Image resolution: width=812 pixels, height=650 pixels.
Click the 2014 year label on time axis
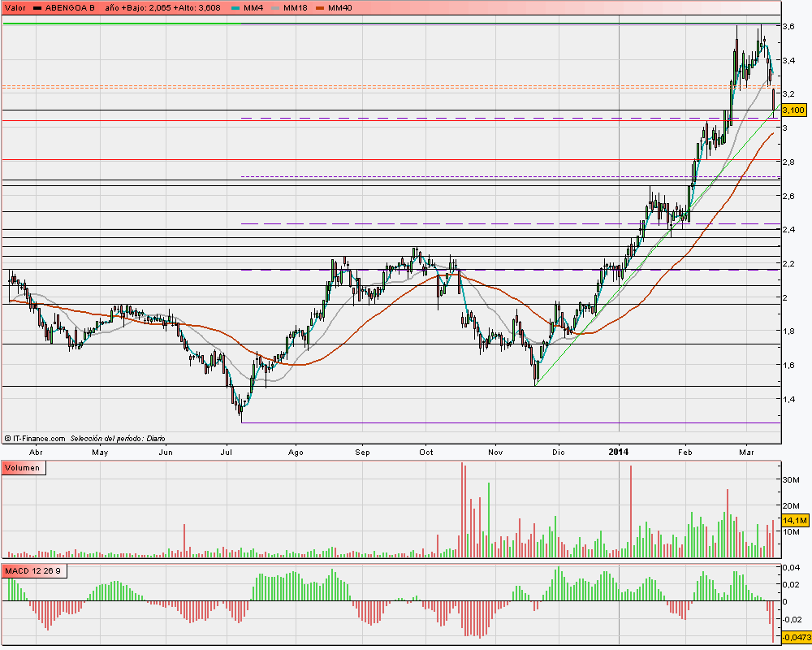618,452
